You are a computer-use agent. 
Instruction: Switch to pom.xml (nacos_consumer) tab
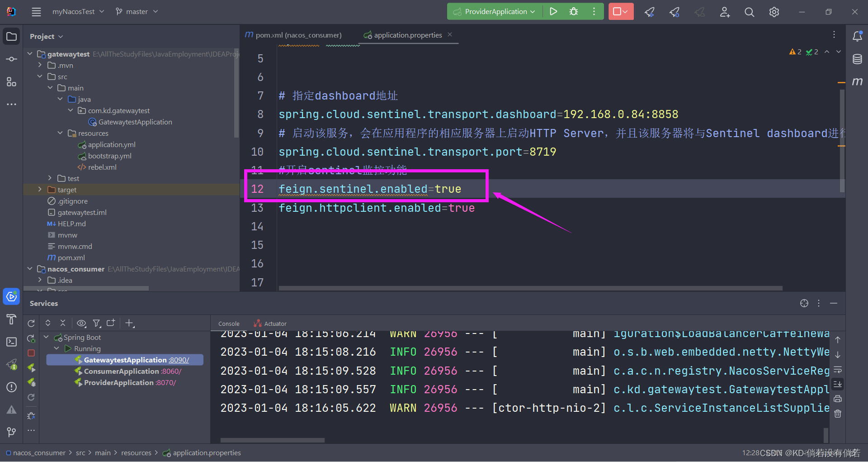(294, 35)
